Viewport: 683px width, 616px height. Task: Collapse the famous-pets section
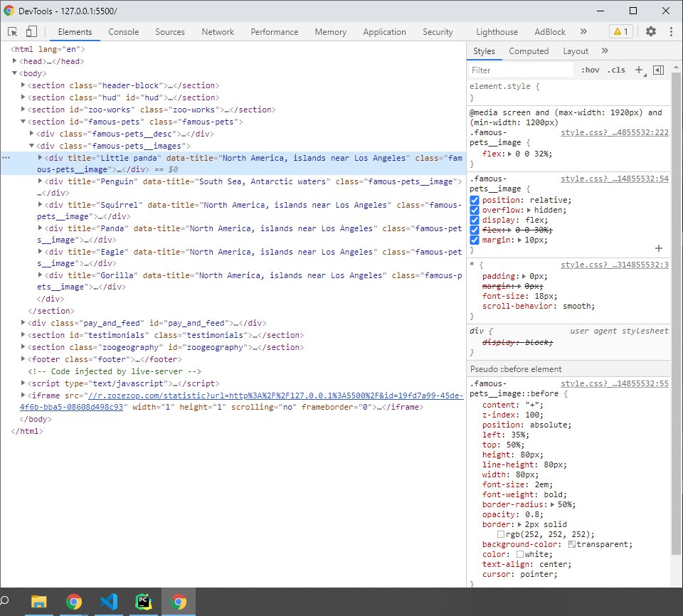pyautogui.click(x=23, y=122)
